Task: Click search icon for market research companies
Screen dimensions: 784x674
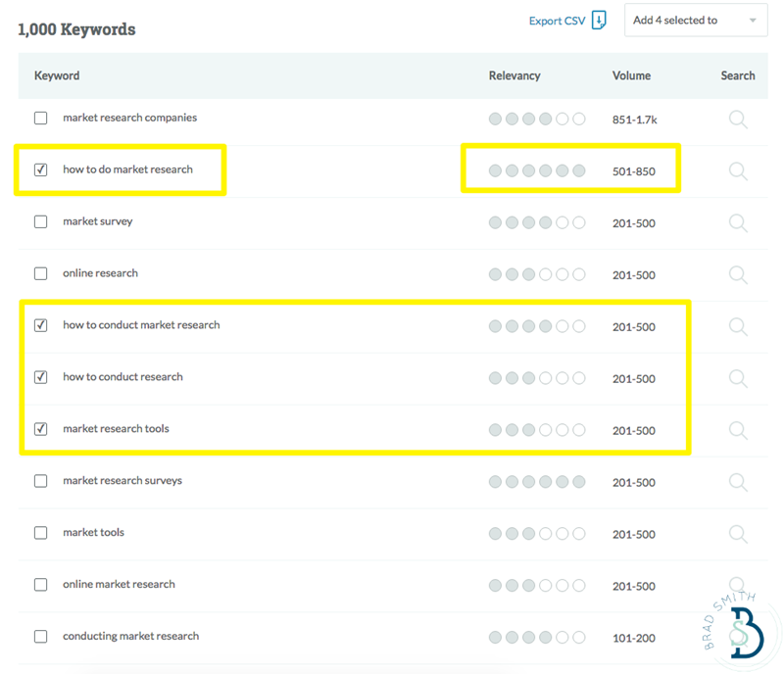Action: click(738, 120)
